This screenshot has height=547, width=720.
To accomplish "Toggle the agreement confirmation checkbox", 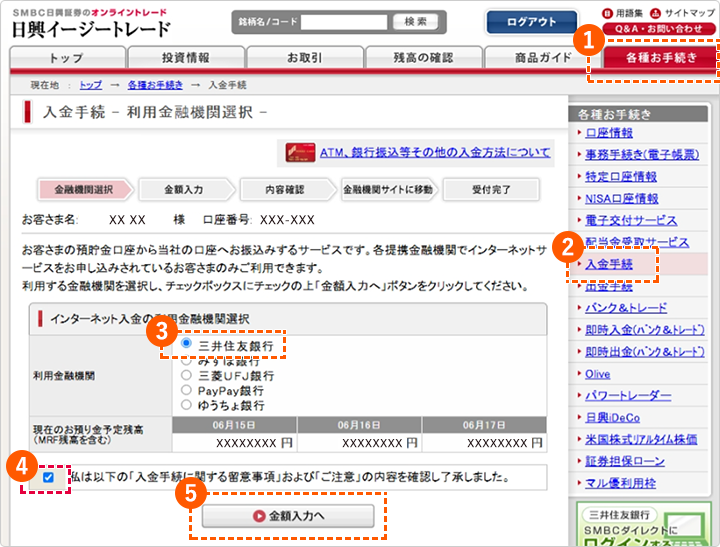I will click(48, 478).
